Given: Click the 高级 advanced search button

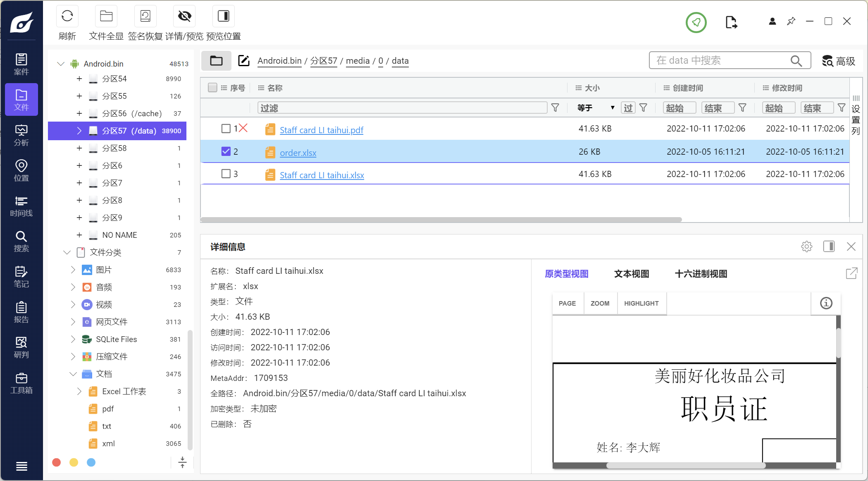Looking at the screenshot, I should pyautogui.click(x=838, y=61).
